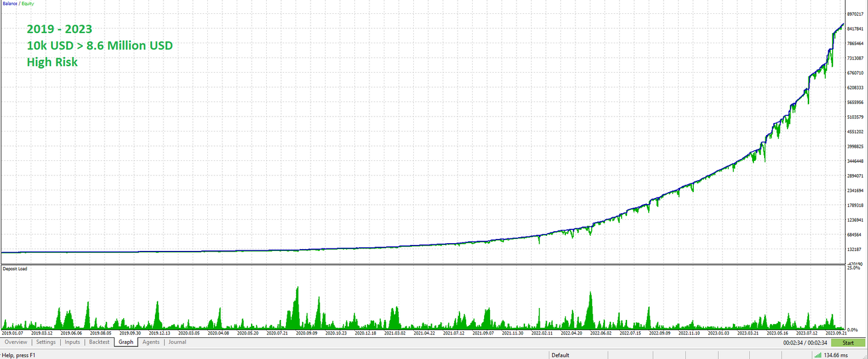Click the Default profile in status bar

pyautogui.click(x=560, y=355)
